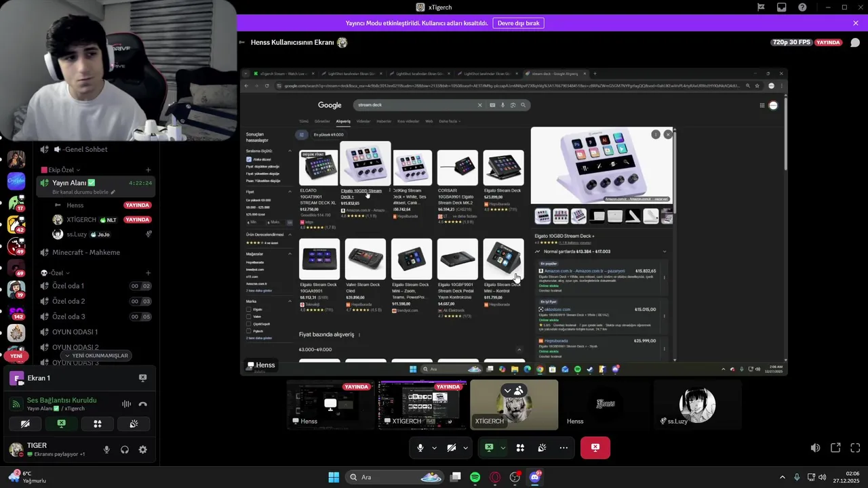868x488 pixels.
Task: Join the Özel oda 2 channel
Action: pyautogui.click(x=95, y=301)
